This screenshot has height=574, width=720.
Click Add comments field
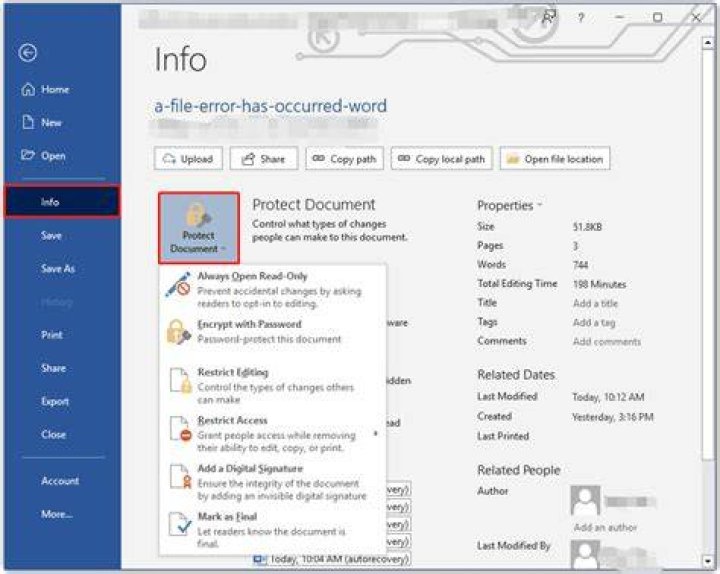tap(607, 341)
